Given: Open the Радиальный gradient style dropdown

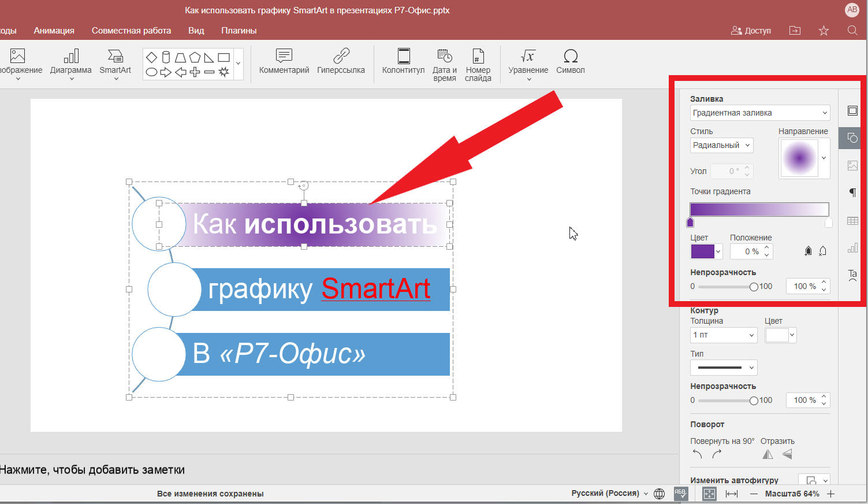Looking at the screenshot, I should tap(722, 145).
